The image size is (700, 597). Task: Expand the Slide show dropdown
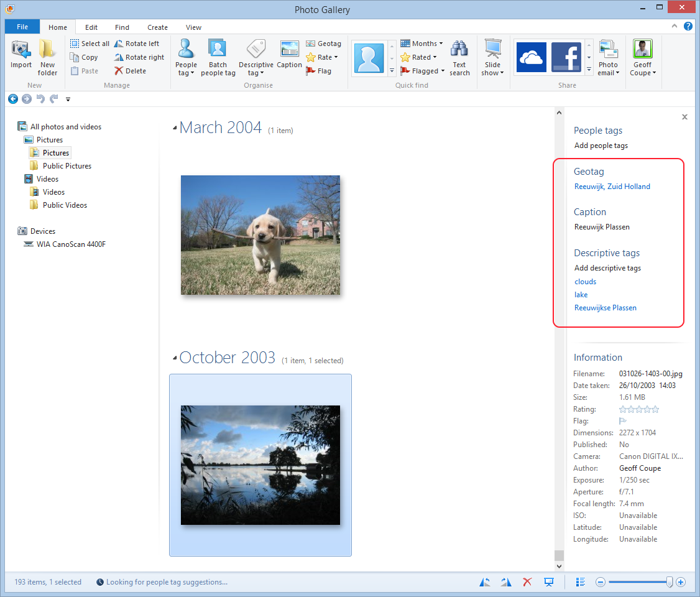coord(493,73)
